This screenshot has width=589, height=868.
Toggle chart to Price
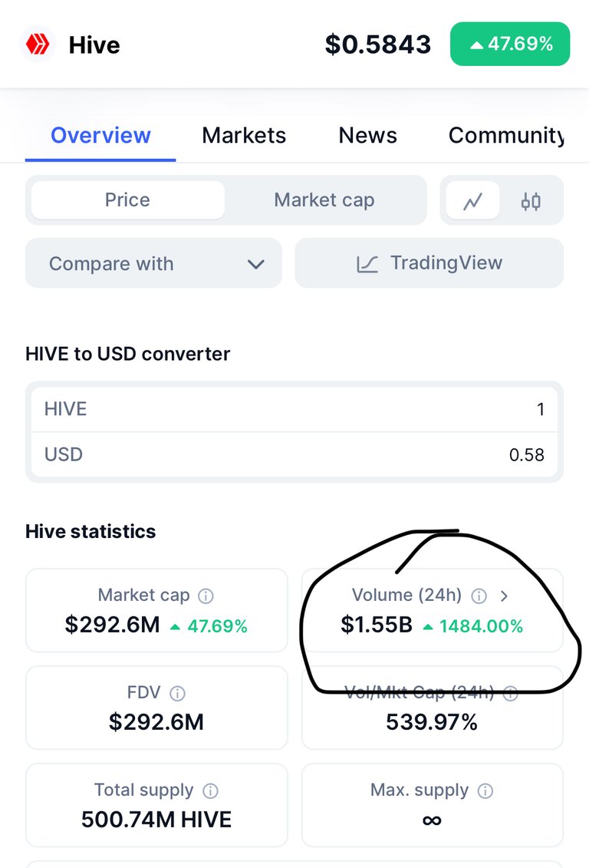(128, 200)
